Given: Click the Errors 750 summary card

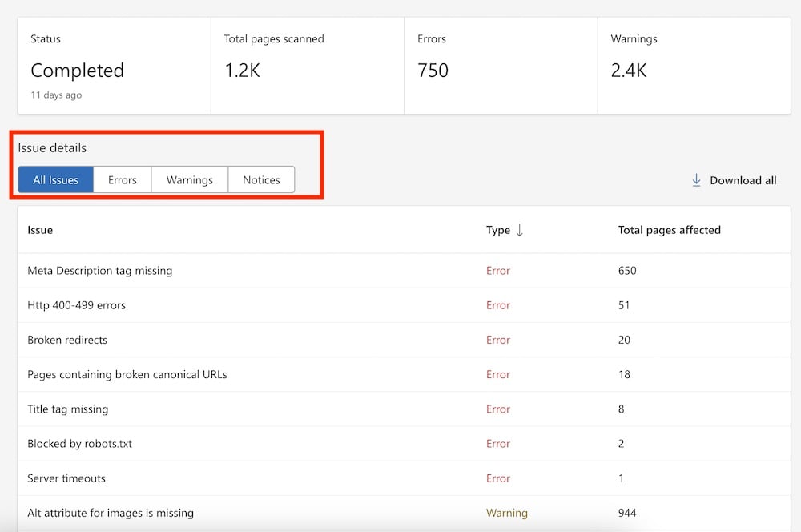Looking at the screenshot, I should pyautogui.click(x=500, y=66).
